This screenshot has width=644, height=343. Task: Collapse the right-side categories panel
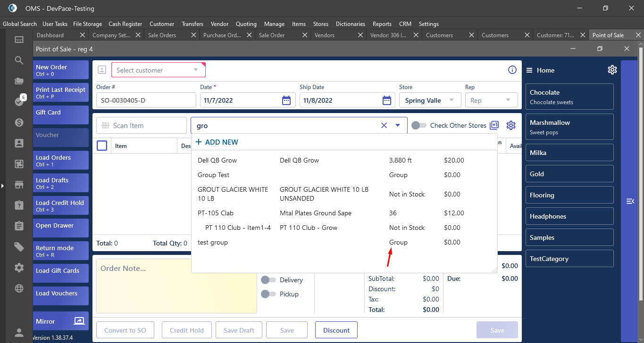(x=630, y=201)
